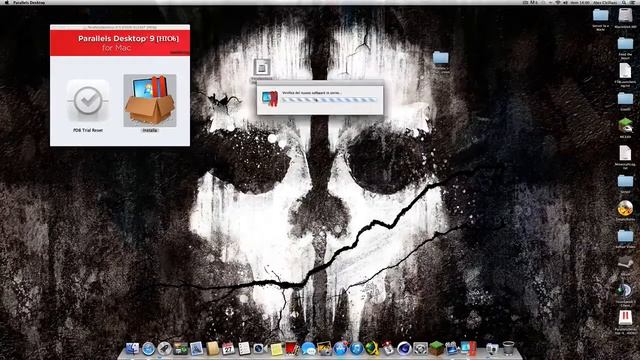
Task: Click the Installa label under the box
Action: tap(150, 130)
